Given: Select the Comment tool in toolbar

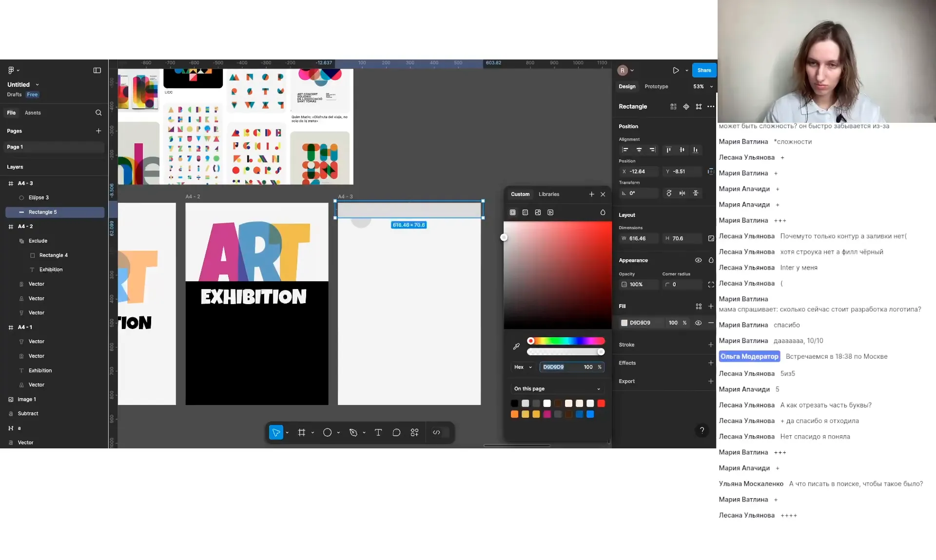Looking at the screenshot, I should click(x=396, y=432).
